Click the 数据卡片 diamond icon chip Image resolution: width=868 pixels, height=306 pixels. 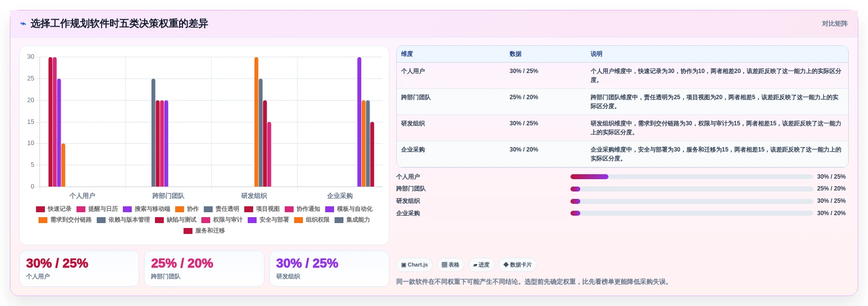[x=518, y=265]
